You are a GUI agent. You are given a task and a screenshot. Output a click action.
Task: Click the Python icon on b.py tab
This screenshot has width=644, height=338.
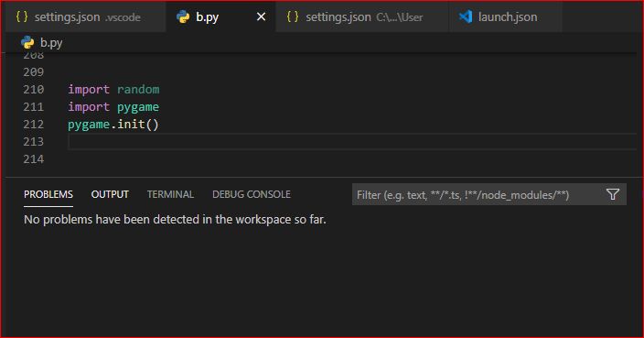click(183, 16)
